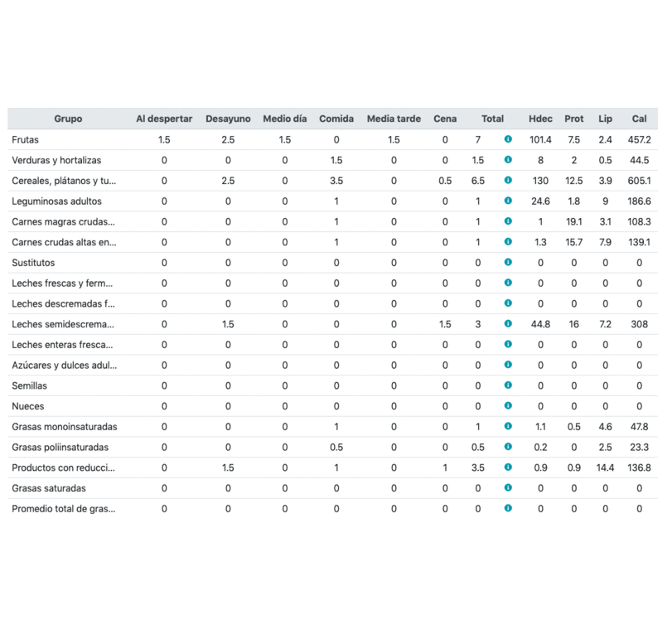
Task: Click info icon for Productos con reducci row
Action: pyautogui.click(x=508, y=468)
